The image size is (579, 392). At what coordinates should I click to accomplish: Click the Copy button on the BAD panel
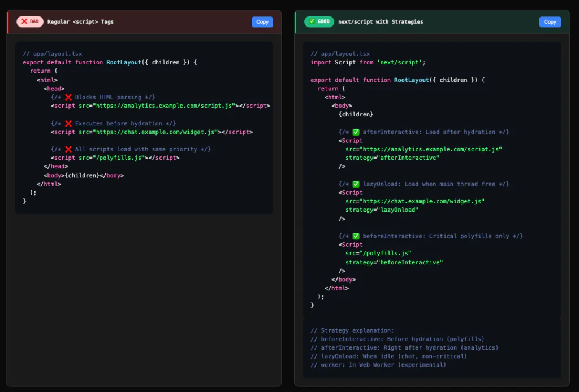[262, 21]
